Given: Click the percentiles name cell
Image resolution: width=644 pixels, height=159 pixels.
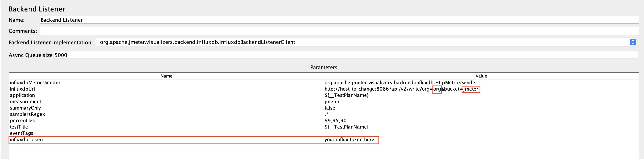Looking at the screenshot, I should (22, 121).
